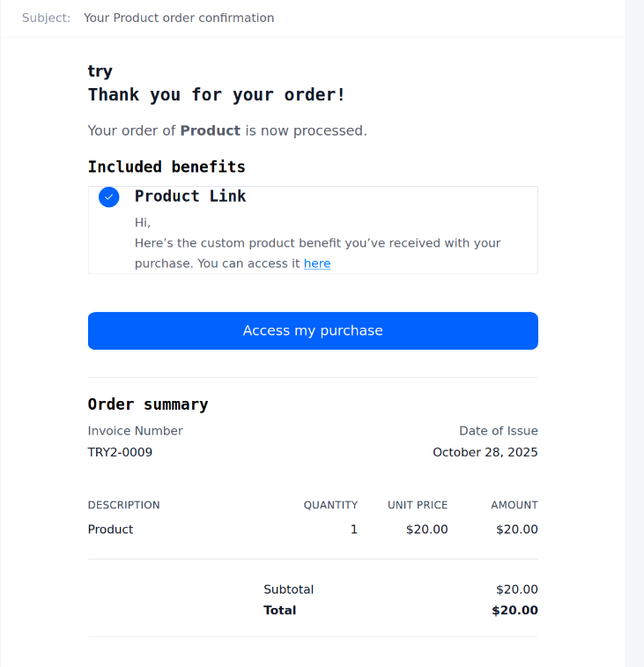Click the 'here' hyperlink in benefit text
The image size is (644, 667).
317,263
